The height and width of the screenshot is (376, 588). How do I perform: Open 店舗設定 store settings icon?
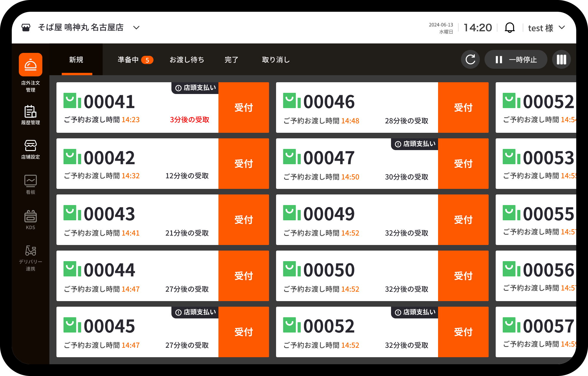pyautogui.click(x=31, y=145)
